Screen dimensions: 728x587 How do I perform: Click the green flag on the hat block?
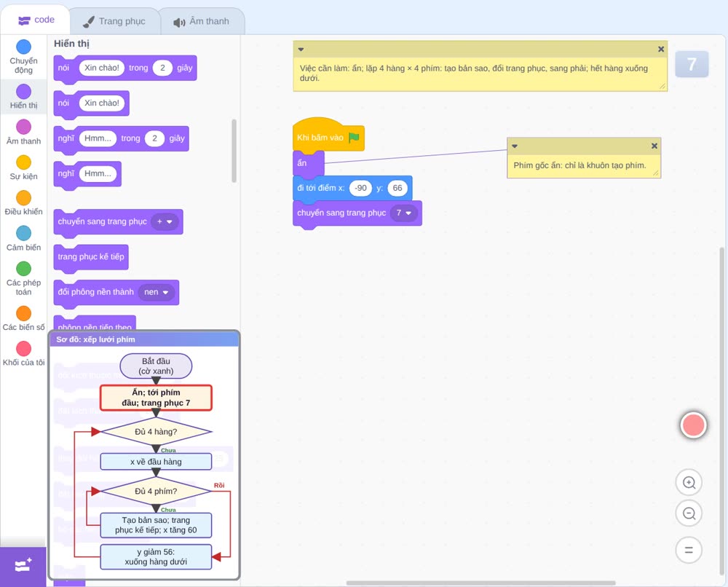click(355, 138)
